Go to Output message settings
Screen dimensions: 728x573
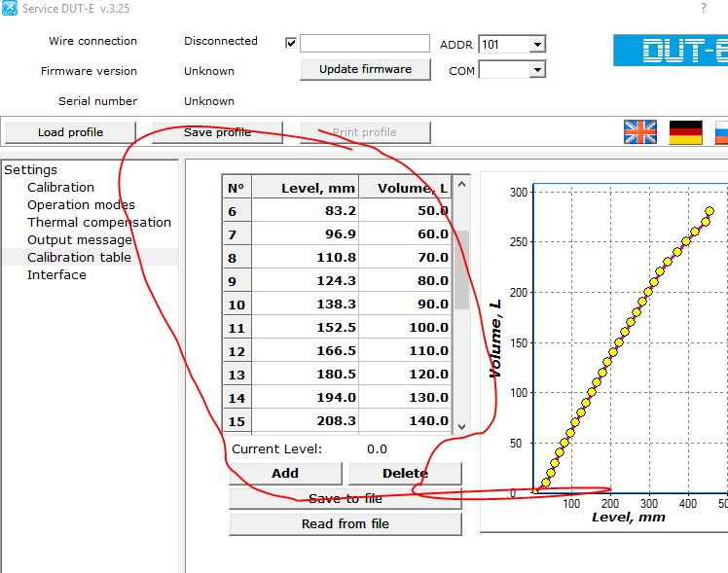click(x=79, y=240)
